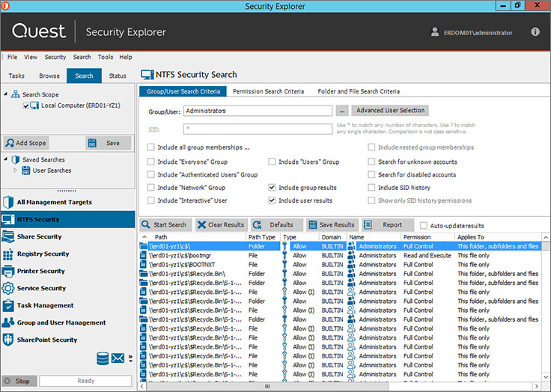
Task: Switch to the Browse tab
Action: [49, 76]
